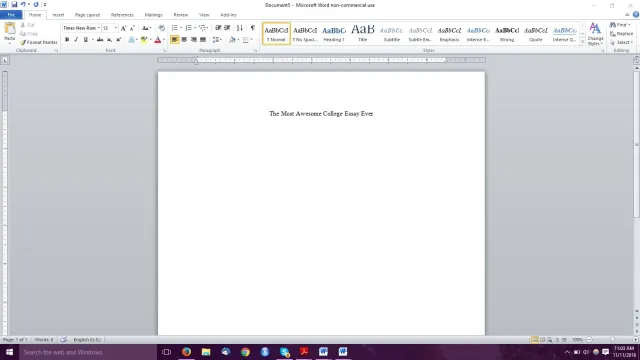The height and width of the screenshot is (360, 640).
Task: Click the Grow Font icon
Action: [123, 28]
